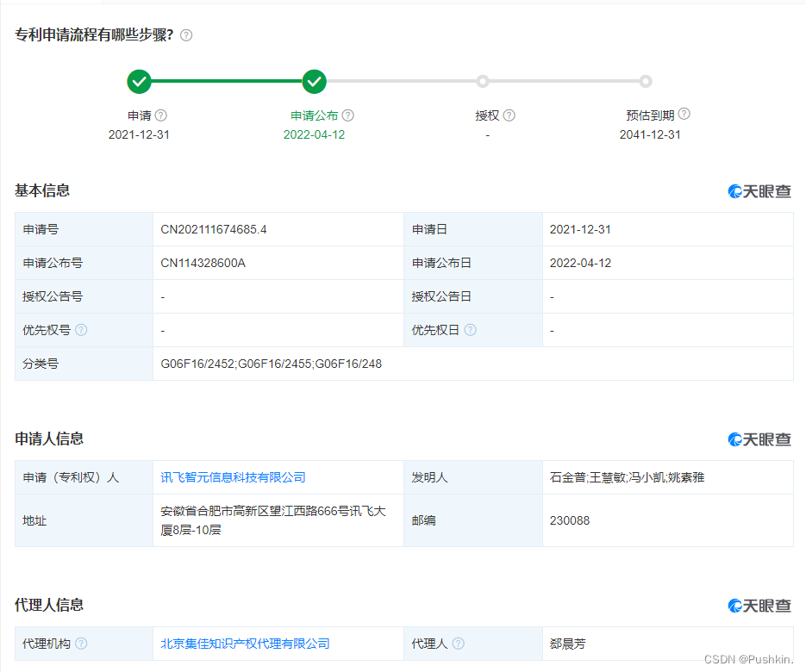806x672 pixels.
Task: Click the green checkmark at 申请公布 step
Action: pos(314,81)
